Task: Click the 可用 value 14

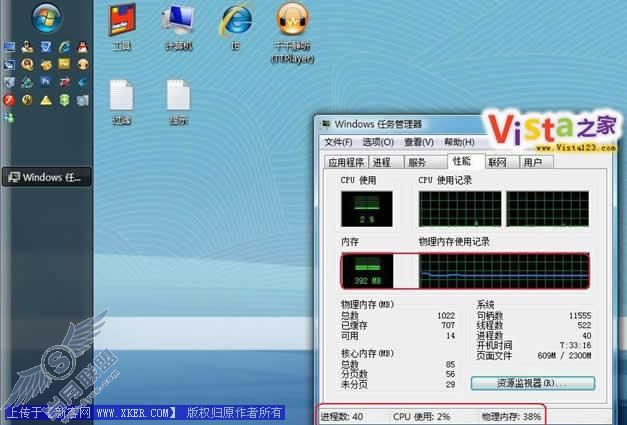Action: (x=451, y=335)
